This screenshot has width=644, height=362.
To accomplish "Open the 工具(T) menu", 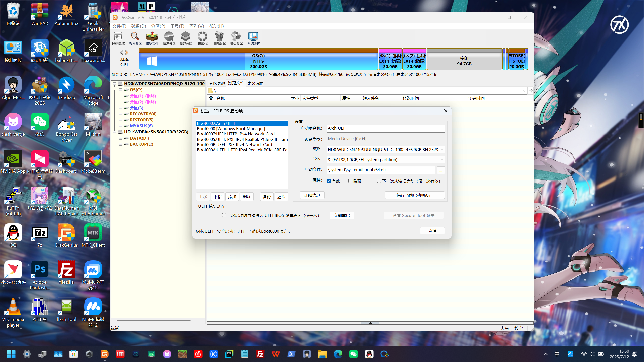I will [x=177, y=26].
